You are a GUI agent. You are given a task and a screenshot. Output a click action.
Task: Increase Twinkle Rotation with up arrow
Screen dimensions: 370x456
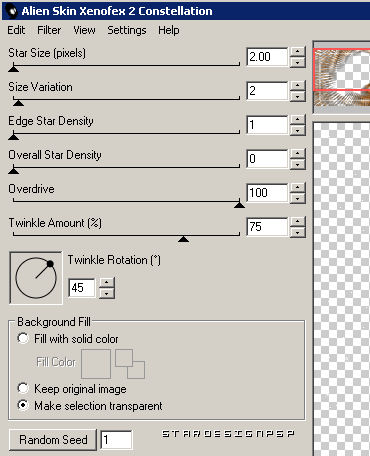(107, 282)
